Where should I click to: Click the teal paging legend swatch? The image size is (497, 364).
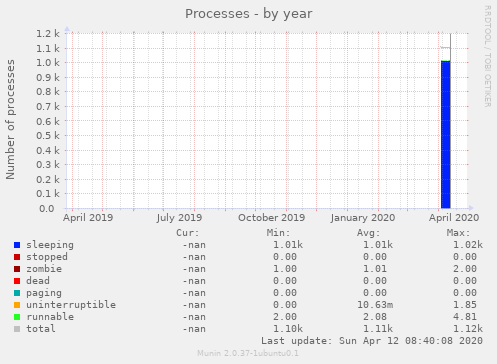point(17,293)
